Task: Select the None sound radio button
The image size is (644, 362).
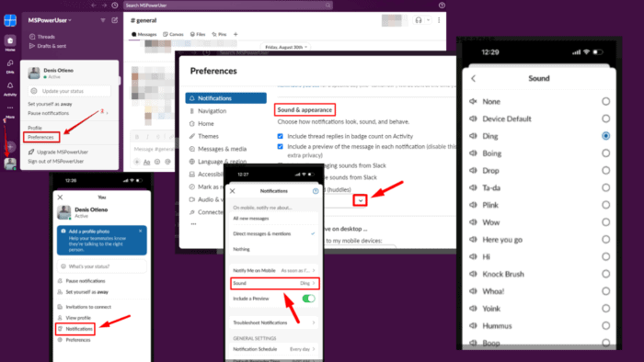Action: 605,101
